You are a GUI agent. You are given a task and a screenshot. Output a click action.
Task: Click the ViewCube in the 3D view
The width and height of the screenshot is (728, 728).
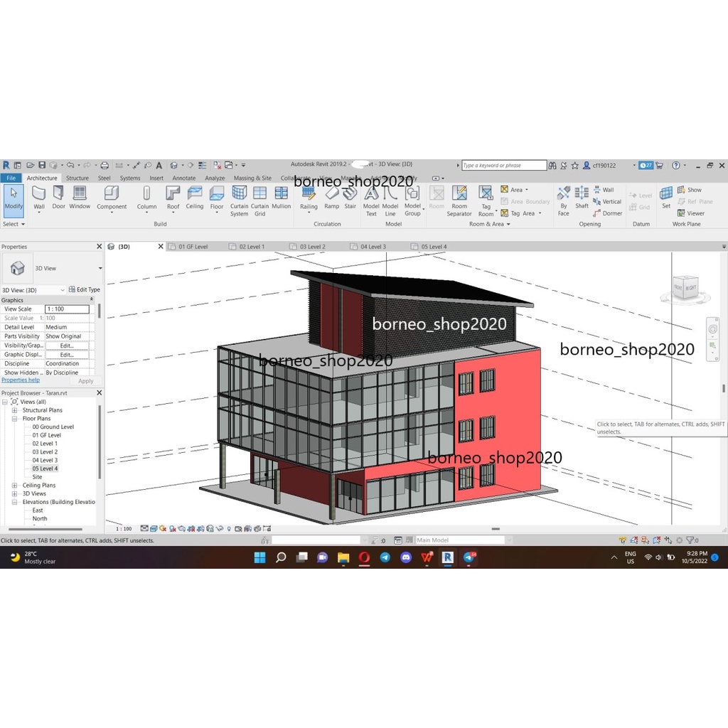(x=685, y=287)
